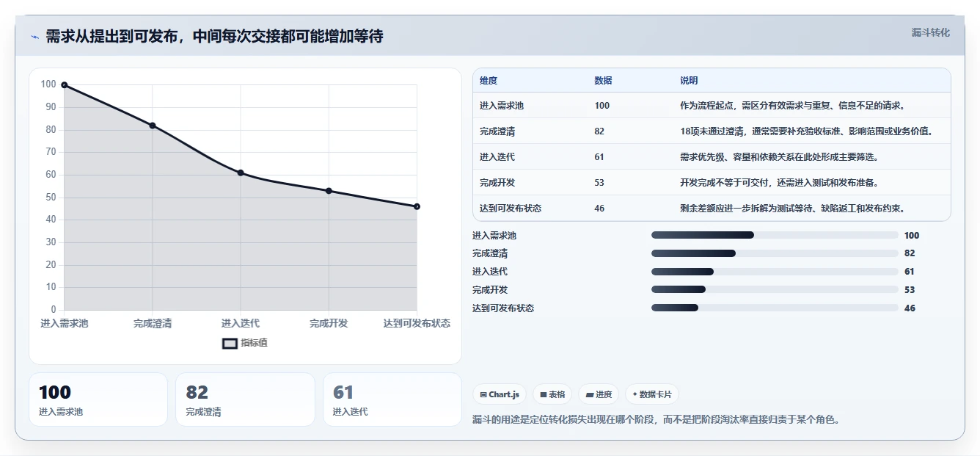This screenshot has height=456, width=980.
Task: Click the y-axis label 50
Action: pyautogui.click(x=51, y=197)
